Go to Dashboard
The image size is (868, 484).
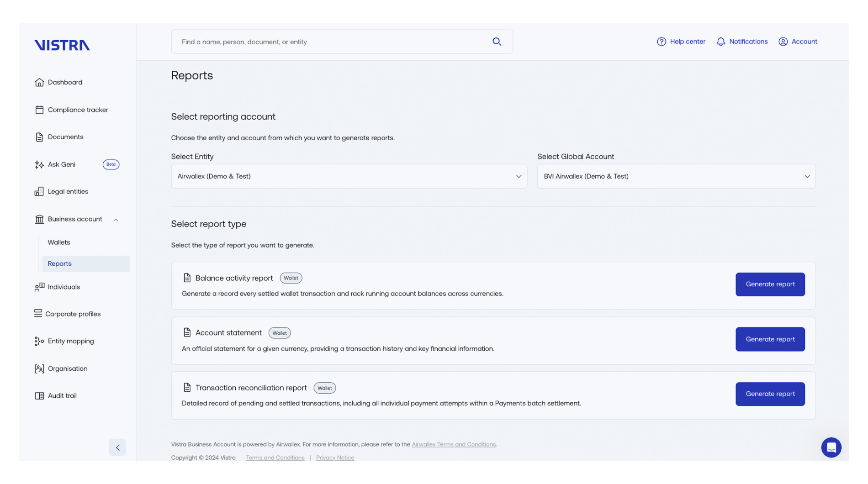point(65,82)
